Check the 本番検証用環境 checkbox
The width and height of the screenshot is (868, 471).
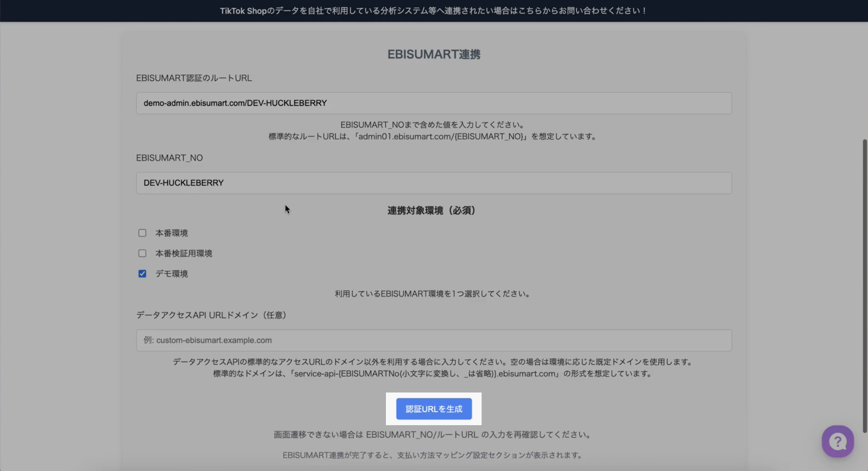pos(142,253)
